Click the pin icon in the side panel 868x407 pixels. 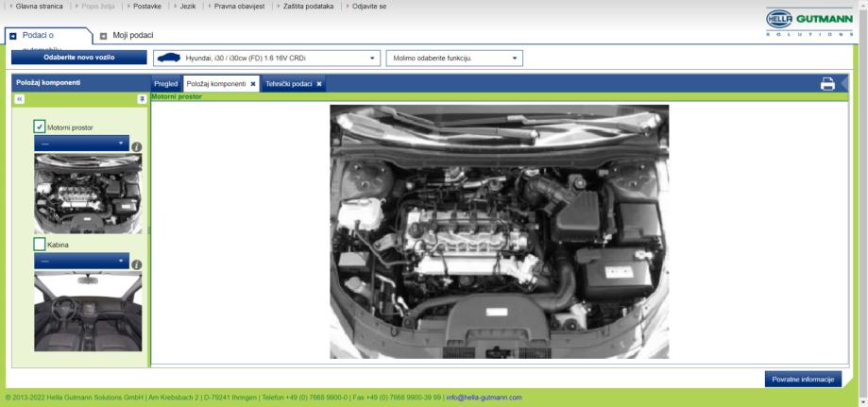click(142, 98)
